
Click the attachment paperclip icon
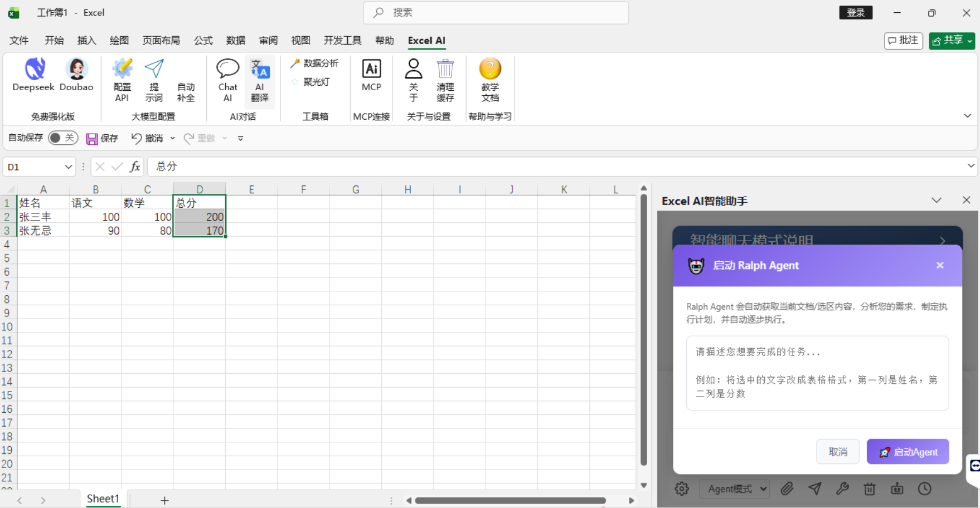pos(787,489)
